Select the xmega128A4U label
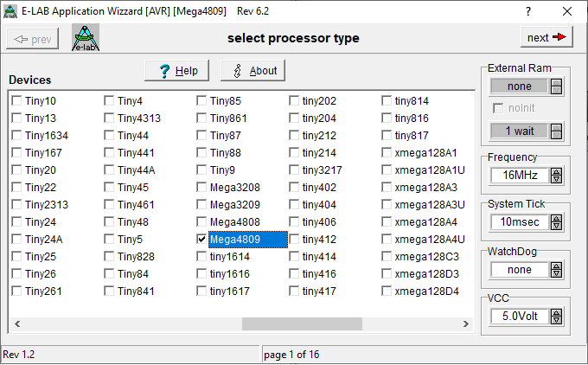The height and width of the screenshot is (365, 588). [x=430, y=240]
